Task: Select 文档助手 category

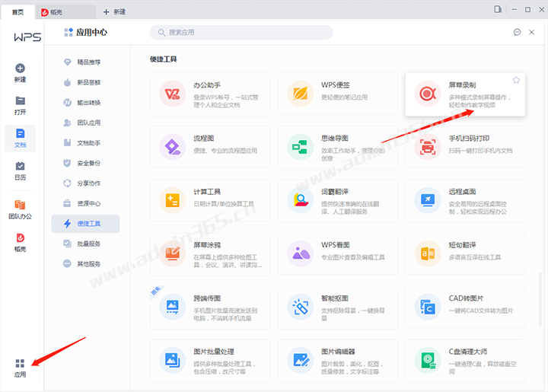Action: (85, 143)
